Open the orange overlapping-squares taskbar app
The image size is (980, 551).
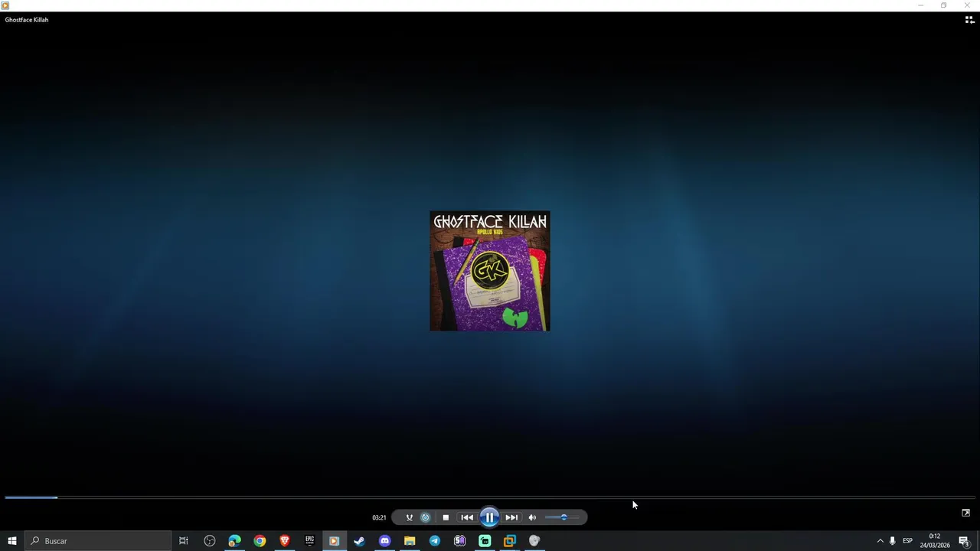point(509,541)
